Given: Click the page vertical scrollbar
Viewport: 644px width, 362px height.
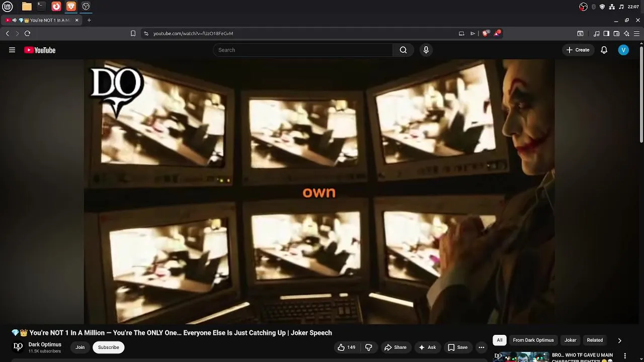Looking at the screenshot, I should [x=641, y=96].
